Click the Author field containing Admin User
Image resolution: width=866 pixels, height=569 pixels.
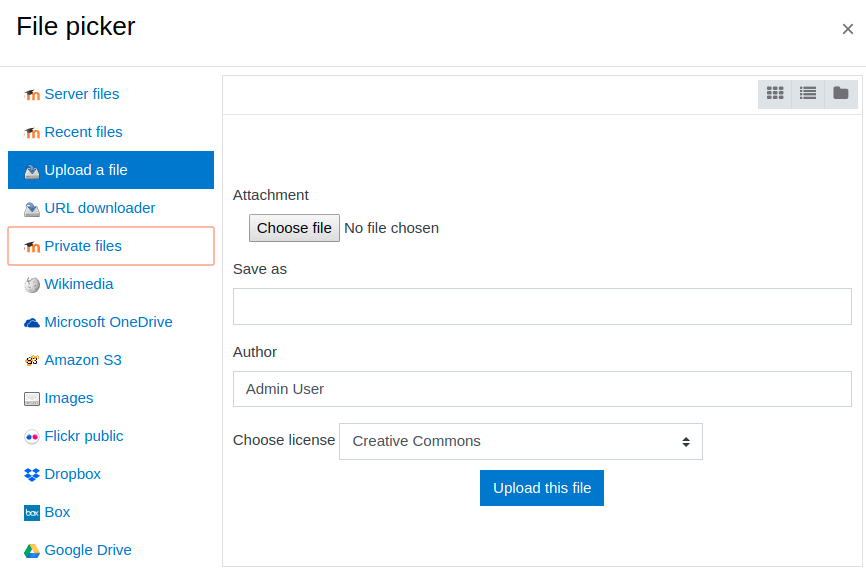[542, 389]
